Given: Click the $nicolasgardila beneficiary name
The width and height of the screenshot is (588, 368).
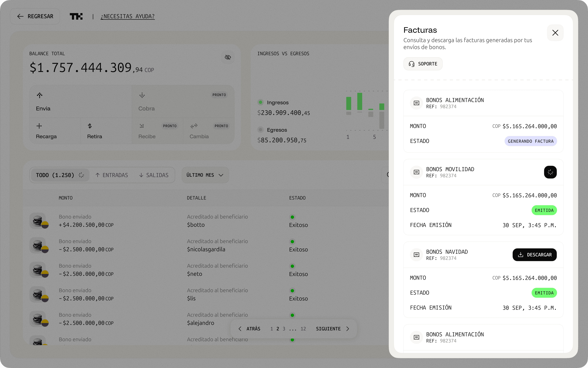Looking at the screenshot, I should coord(206,249).
